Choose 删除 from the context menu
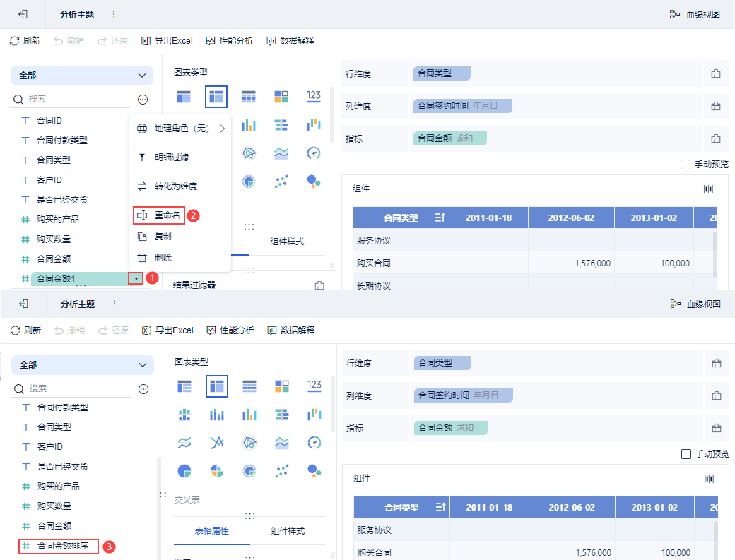 (x=181, y=258)
